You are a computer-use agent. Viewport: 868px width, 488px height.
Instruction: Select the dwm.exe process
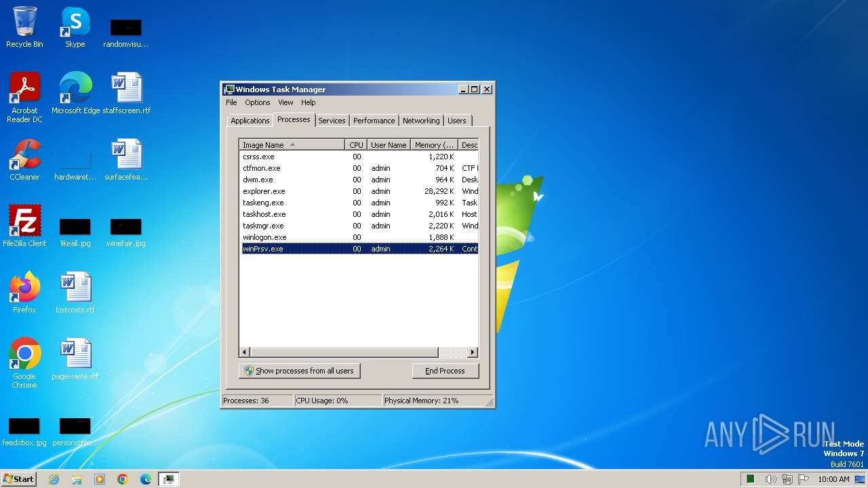tap(359, 180)
